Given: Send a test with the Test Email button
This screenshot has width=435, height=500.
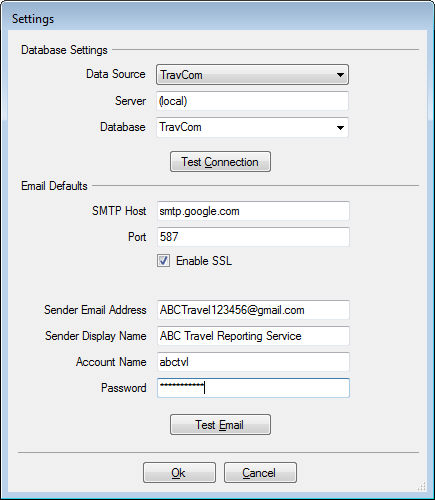Looking at the screenshot, I should [220, 425].
